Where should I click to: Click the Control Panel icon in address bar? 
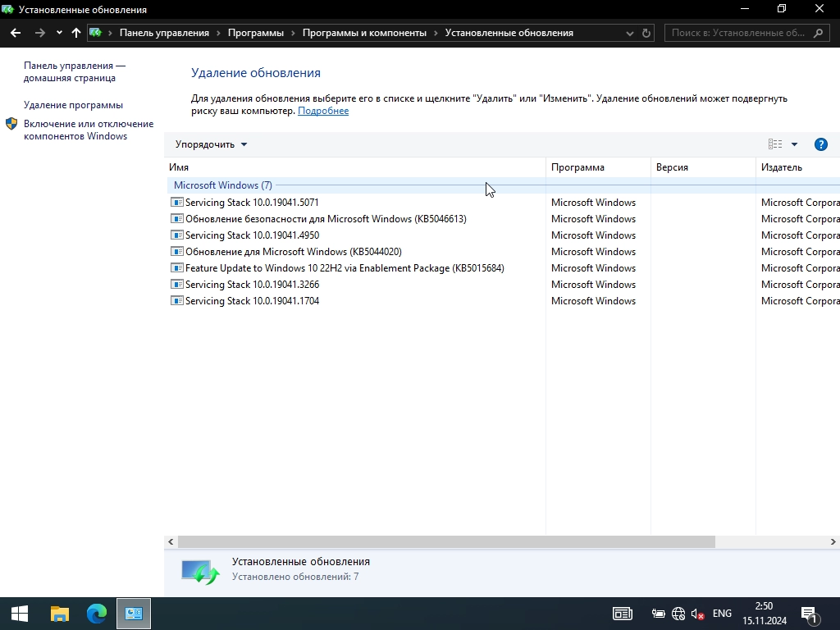point(96,33)
